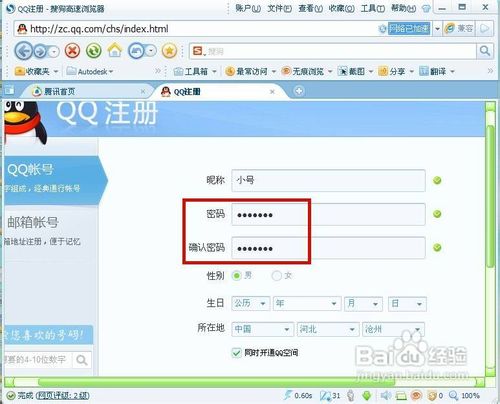This screenshot has height=404, width=500.
Task: Click the zoom magnifier at 100%
Action: (453, 396)
